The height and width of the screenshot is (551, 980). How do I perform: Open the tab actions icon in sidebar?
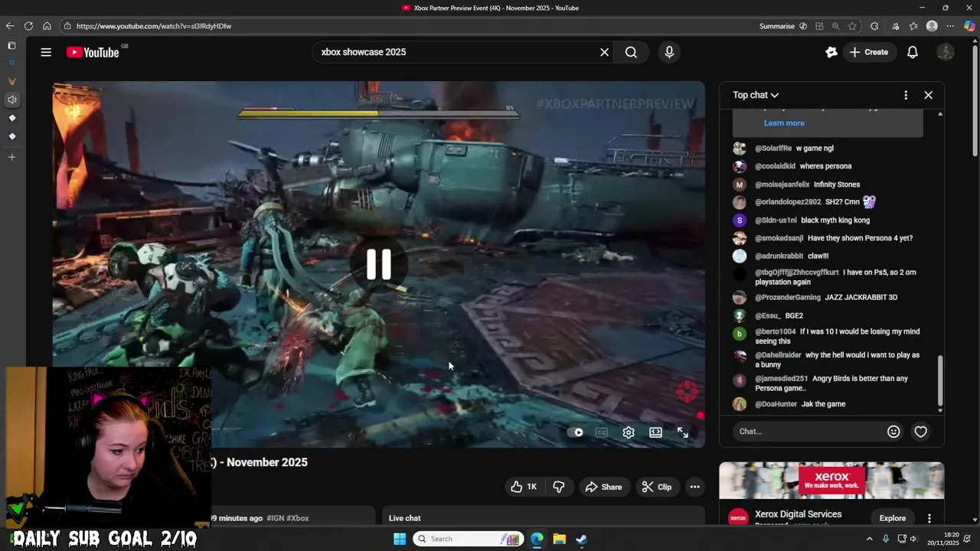11,45
